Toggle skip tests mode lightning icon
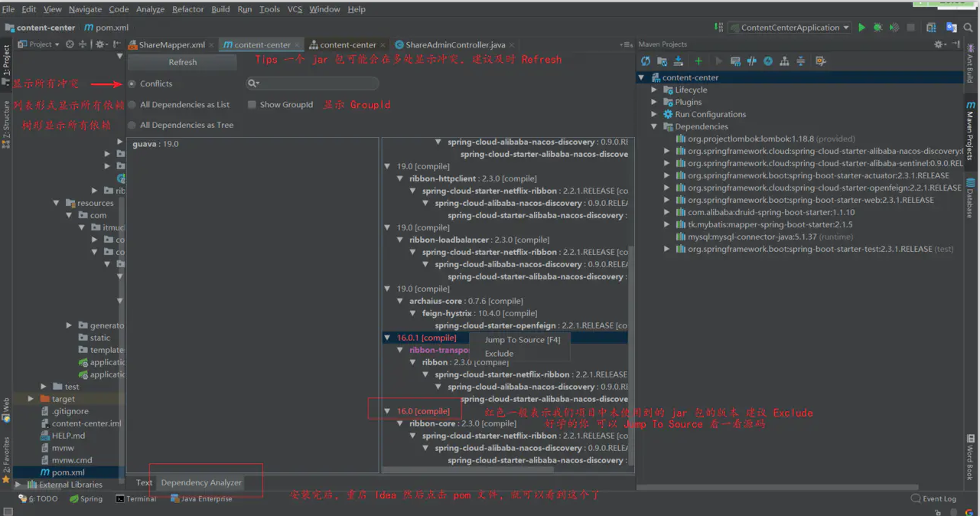Screen dimensions: 980x516 tap(768, 61)
